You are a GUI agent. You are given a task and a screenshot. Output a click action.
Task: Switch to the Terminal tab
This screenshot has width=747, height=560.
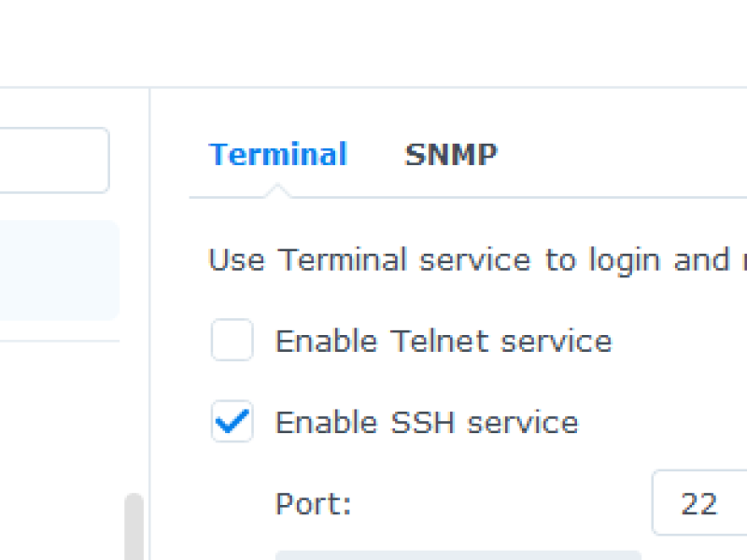coord(277,154)
